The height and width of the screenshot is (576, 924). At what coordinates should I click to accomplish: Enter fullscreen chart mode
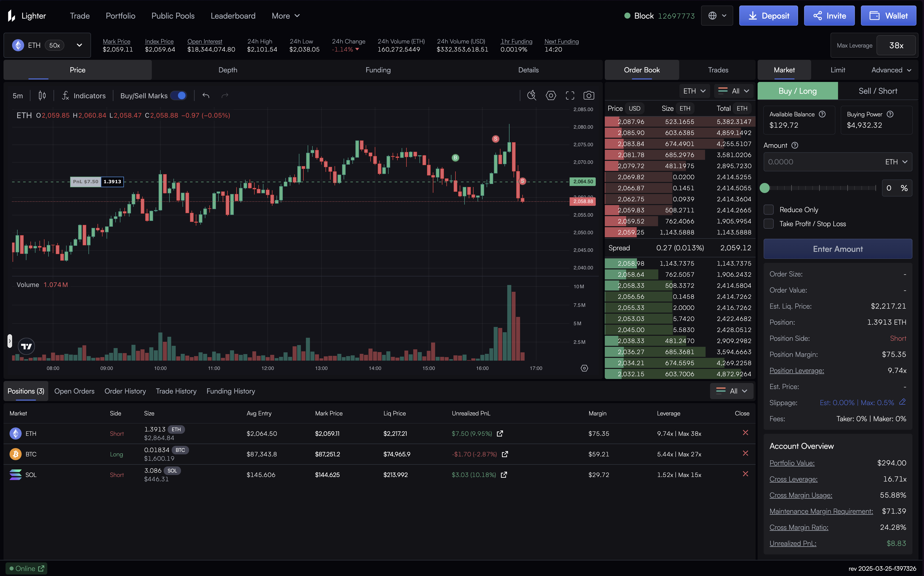tap(570, 95)
